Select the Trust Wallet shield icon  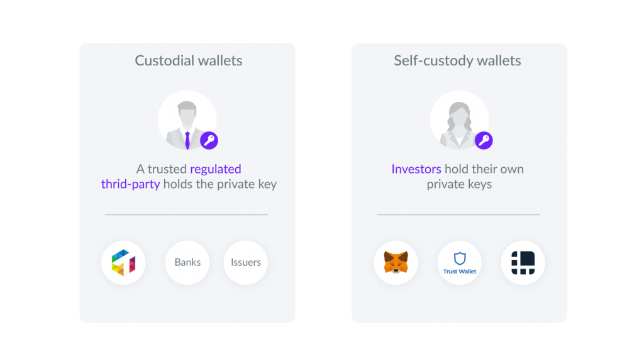pyautogui.click(x=460, y=258)
